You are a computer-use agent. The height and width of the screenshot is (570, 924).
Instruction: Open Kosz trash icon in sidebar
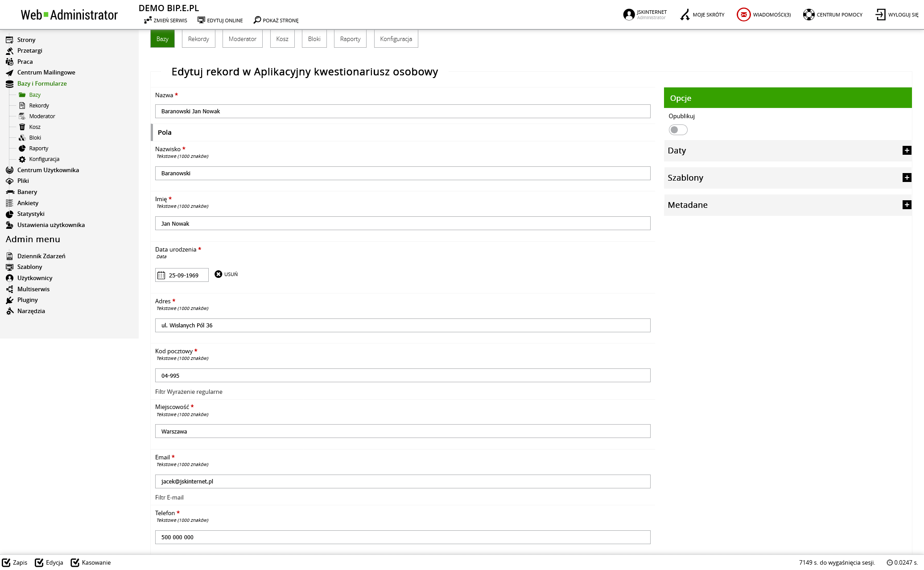click(x=22, y=127)
